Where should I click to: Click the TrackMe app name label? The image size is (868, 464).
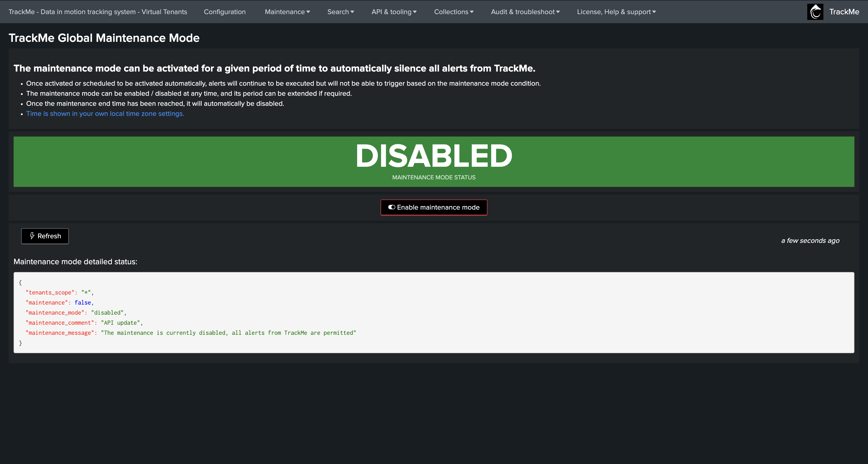[844, 12]
